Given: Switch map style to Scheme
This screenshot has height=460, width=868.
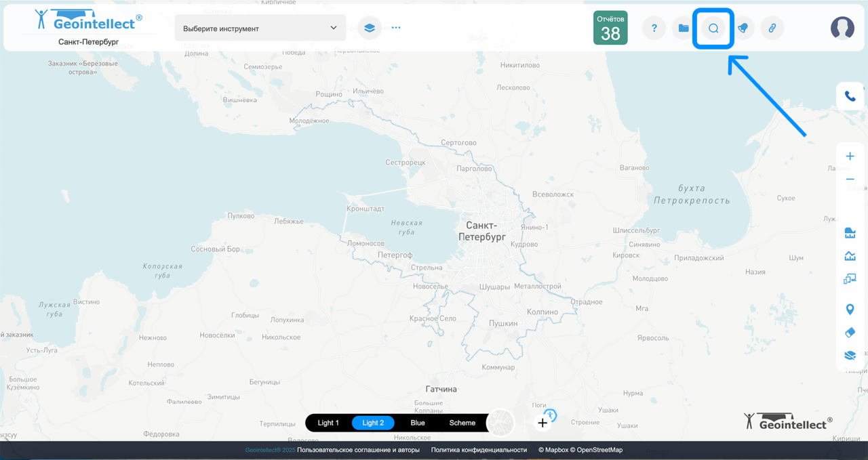Looking at the screenshot, I should coord(462,423).
